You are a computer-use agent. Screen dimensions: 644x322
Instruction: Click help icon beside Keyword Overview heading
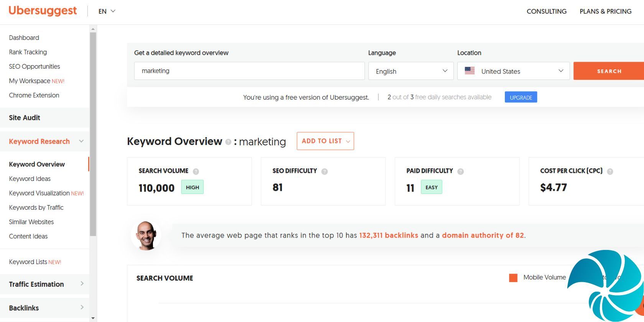228,142
